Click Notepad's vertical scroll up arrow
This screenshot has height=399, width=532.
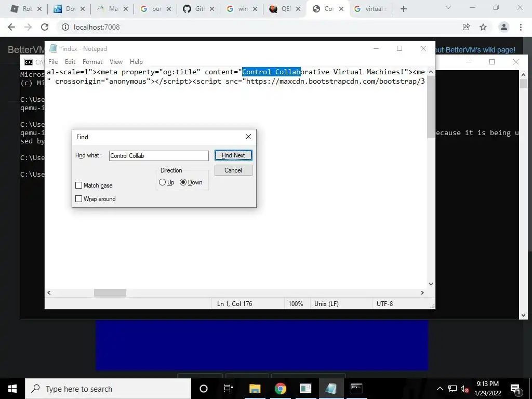(431, 72)
